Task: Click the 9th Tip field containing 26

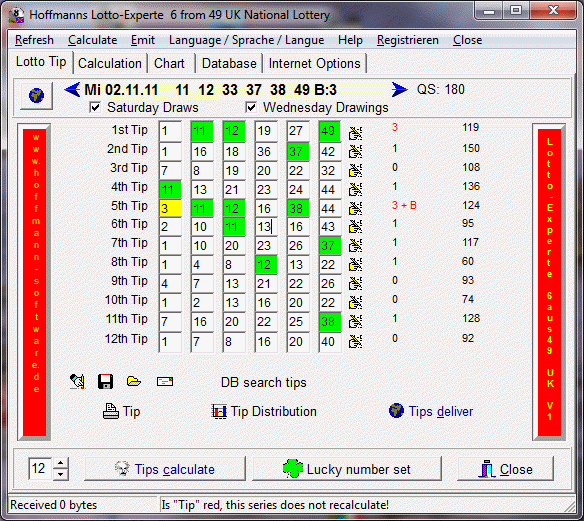Action: tap(330, 283)
